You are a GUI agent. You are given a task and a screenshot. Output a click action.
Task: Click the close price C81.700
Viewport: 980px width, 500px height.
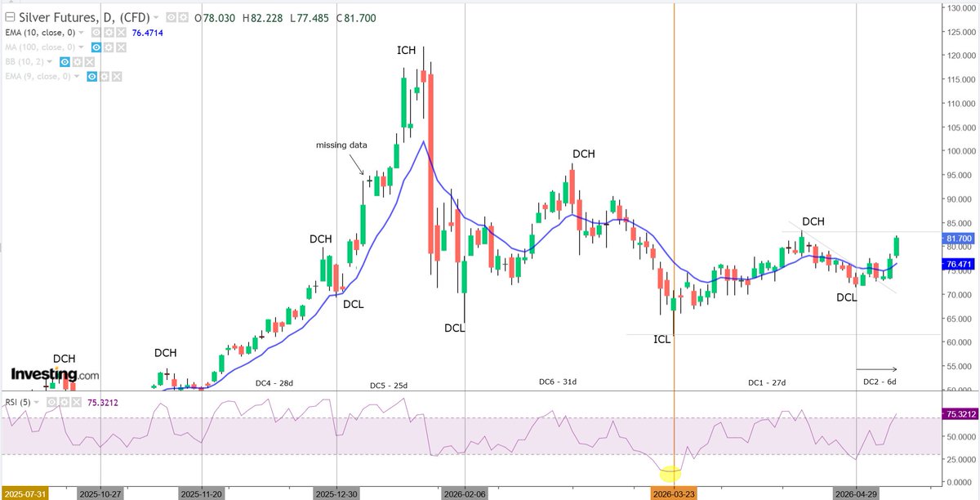click(x=355, y=18)
